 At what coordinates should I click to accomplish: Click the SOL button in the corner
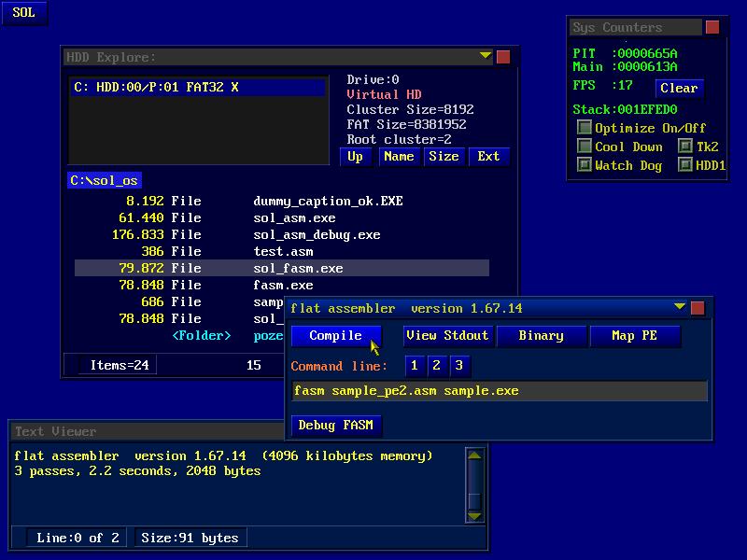24,12
